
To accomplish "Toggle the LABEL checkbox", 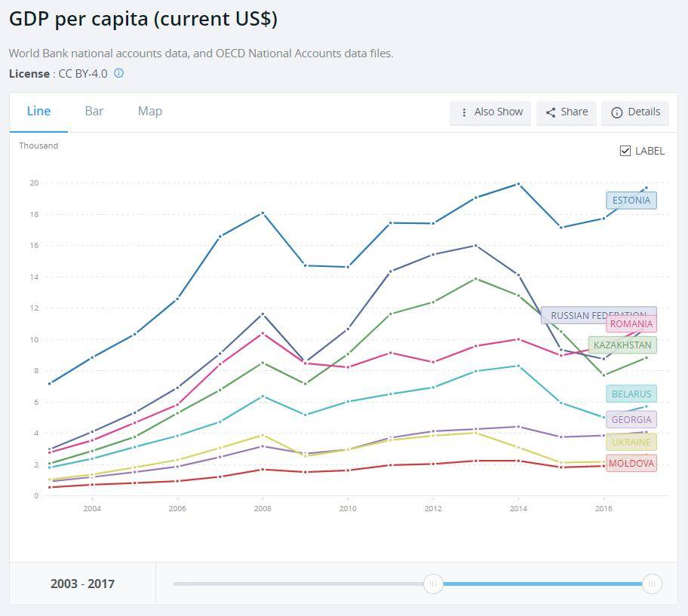I will click(625, 151).
